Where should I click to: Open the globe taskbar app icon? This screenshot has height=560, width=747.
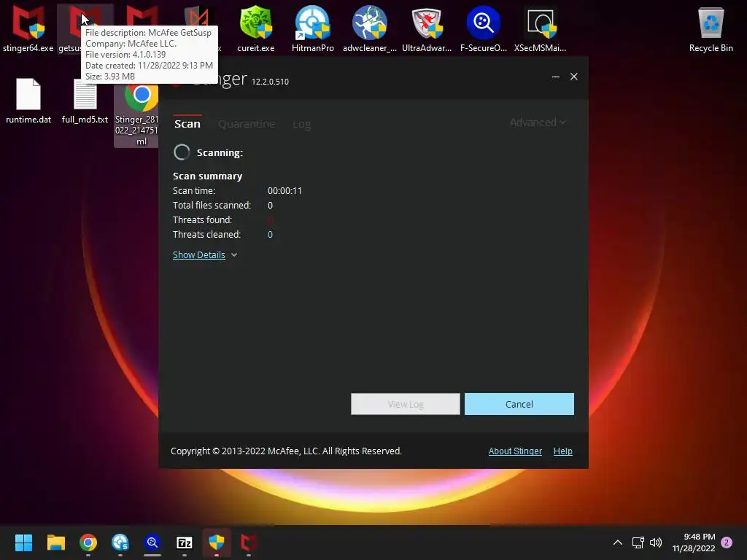click(x=120, y=542)
